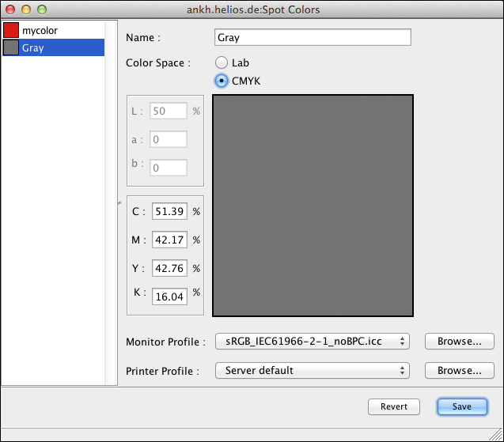Click into the Name text field
The width and height of the screenshot is (504, 442).
click(313, 37)
